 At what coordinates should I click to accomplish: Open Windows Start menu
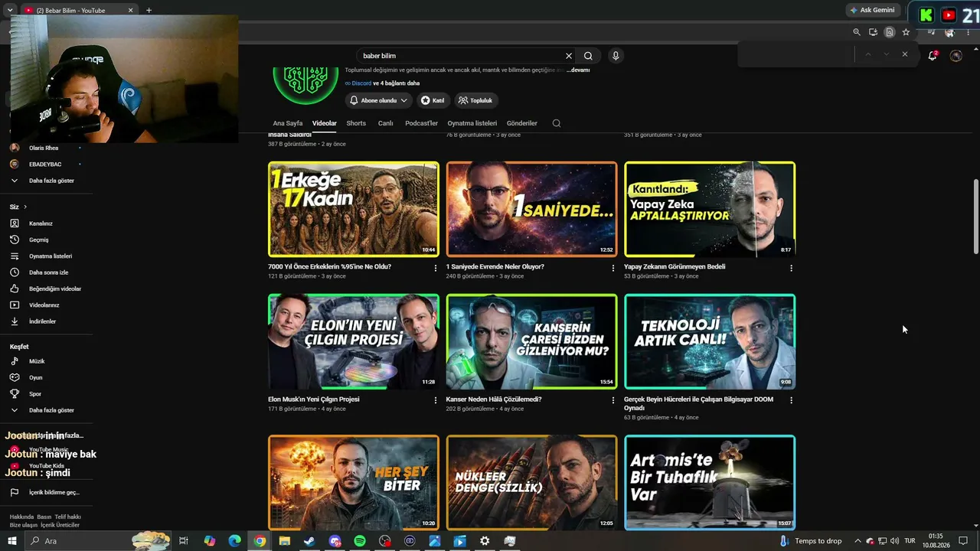(12, 541)
